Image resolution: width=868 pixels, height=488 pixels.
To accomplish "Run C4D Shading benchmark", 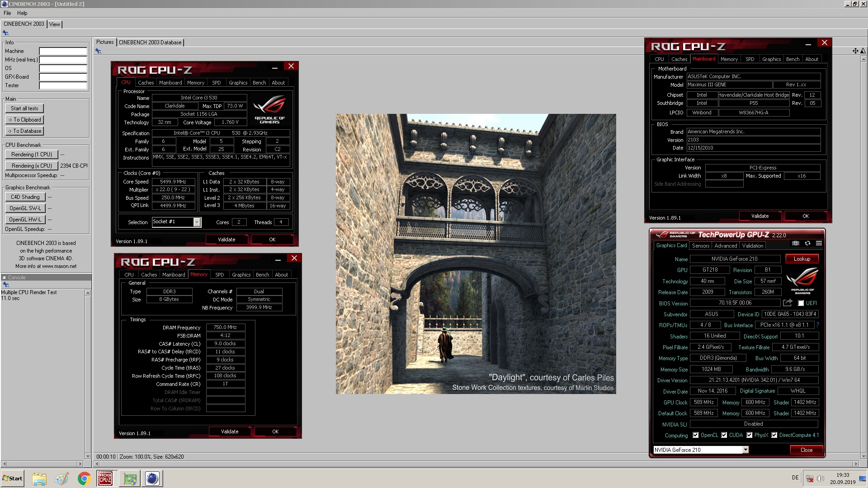I will pos(25,197).
